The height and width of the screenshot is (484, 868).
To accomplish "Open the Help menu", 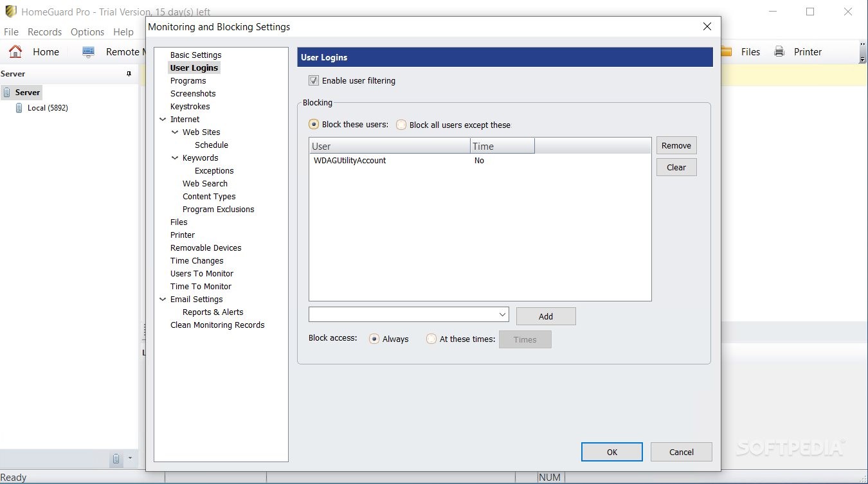I will click(x=123, y=31).
